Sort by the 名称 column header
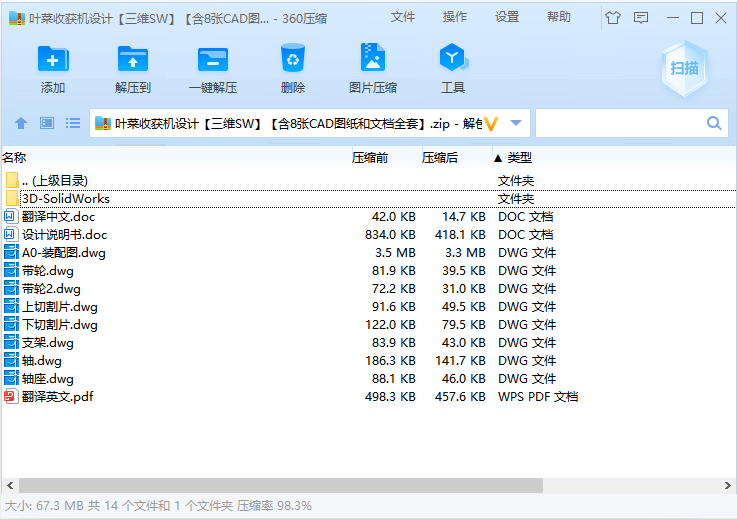Screen dimensions: 737x519 click(176, 157)
